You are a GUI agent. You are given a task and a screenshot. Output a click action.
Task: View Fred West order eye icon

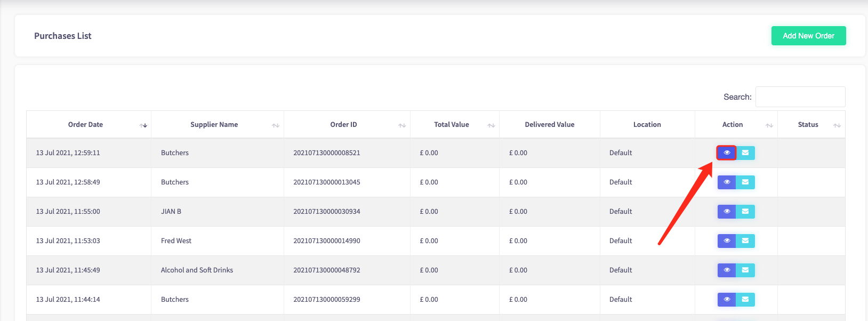pyautogui.click(x=726, y=241)
